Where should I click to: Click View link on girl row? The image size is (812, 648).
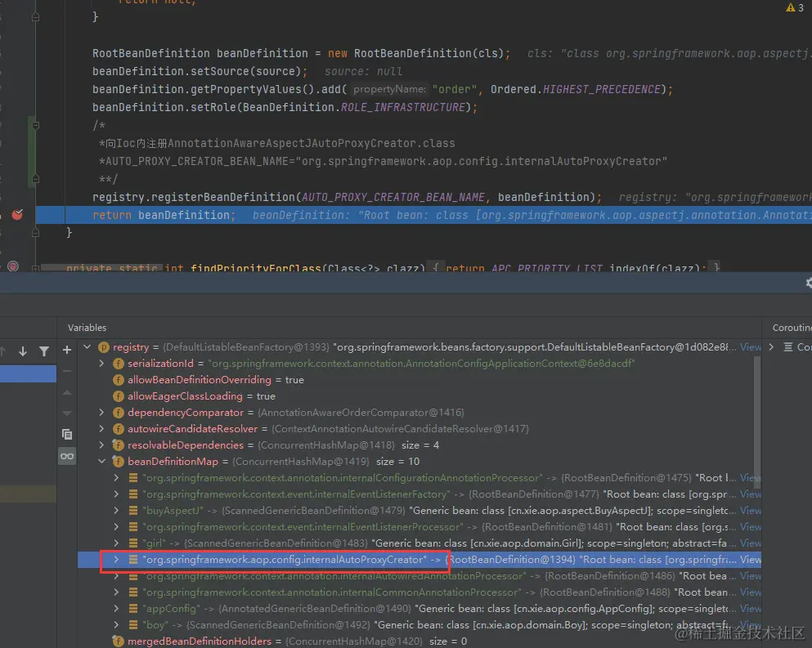point(751,543)
